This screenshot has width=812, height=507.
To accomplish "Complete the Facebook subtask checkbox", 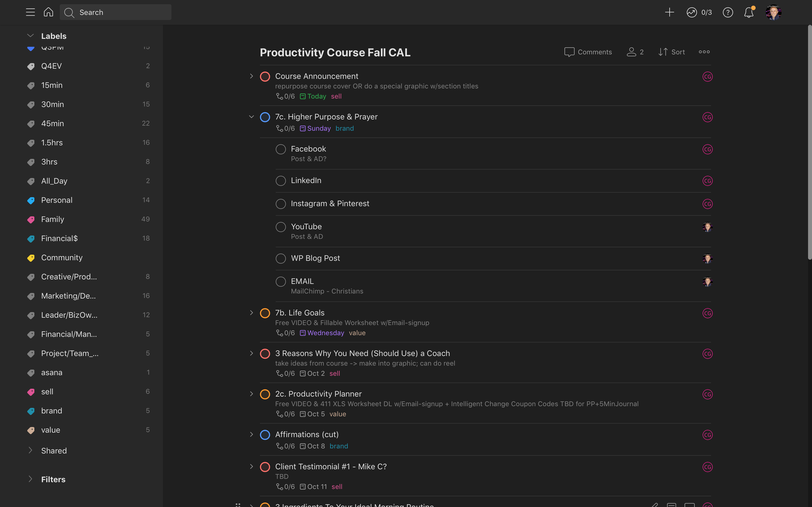I will click(x=281, y=149).
